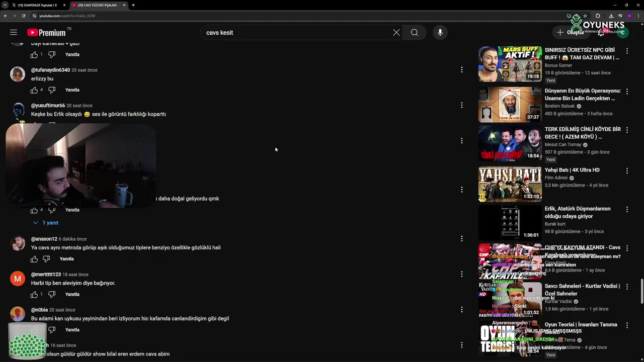Open more actions for 'TERK EDİLMİŞ CİNLİ KÖYDE' video
Screen dimensions: 644x362
click(x=627, y=130)
